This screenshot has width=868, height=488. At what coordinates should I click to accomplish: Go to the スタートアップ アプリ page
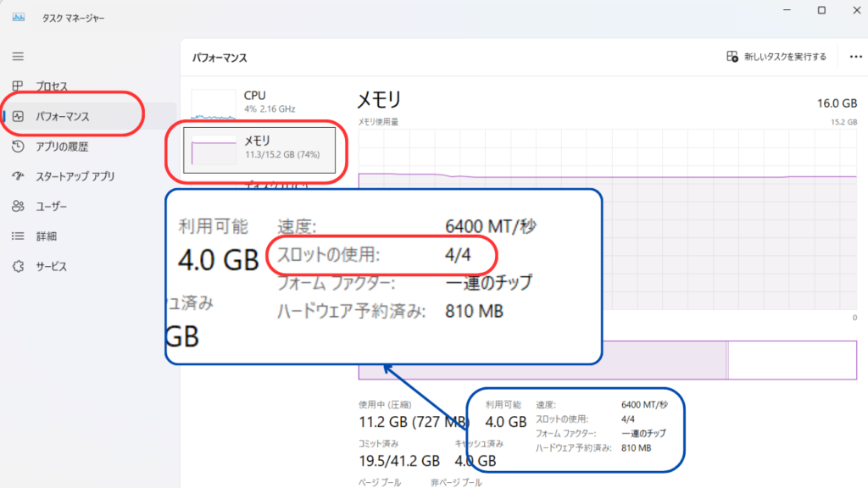tap(75, 176)
